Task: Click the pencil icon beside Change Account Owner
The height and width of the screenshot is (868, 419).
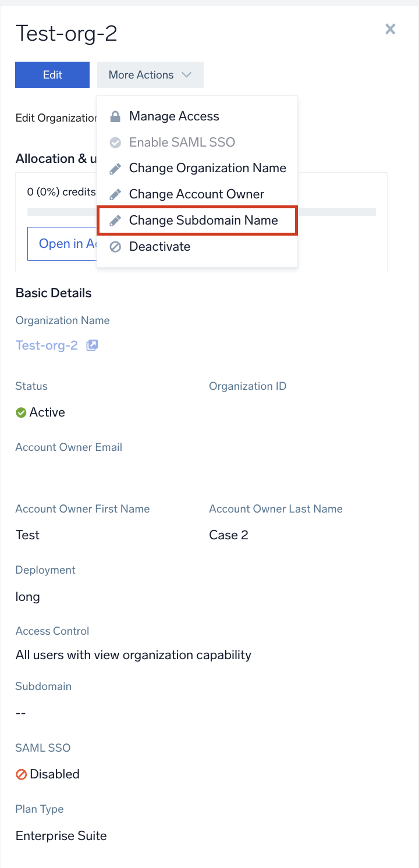Action: [115, 194]
